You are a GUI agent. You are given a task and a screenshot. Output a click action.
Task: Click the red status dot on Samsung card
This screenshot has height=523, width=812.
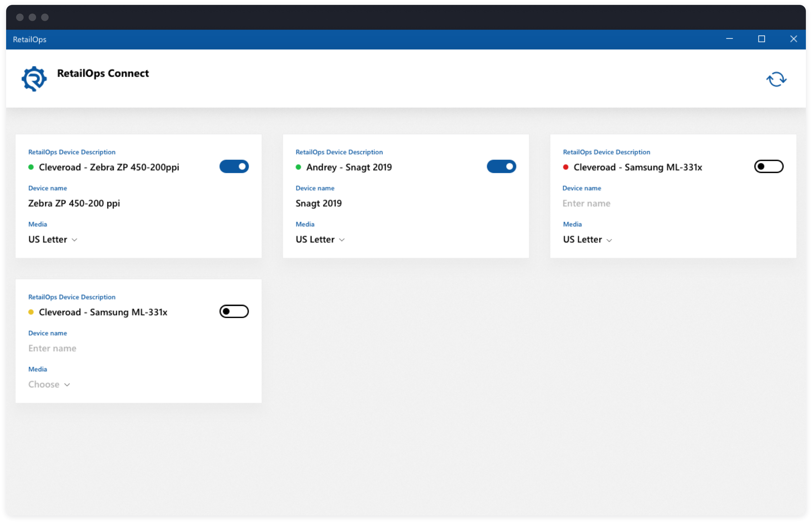(x=566, y=167)
